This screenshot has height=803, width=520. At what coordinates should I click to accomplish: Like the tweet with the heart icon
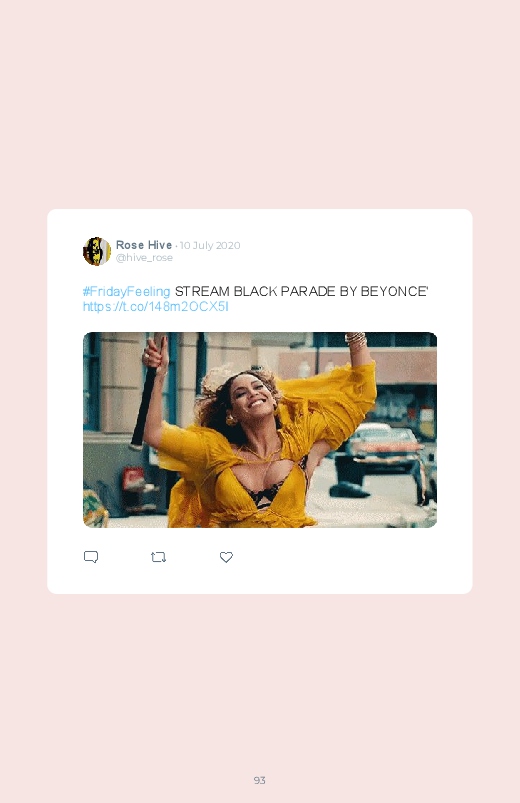[226, 557]
